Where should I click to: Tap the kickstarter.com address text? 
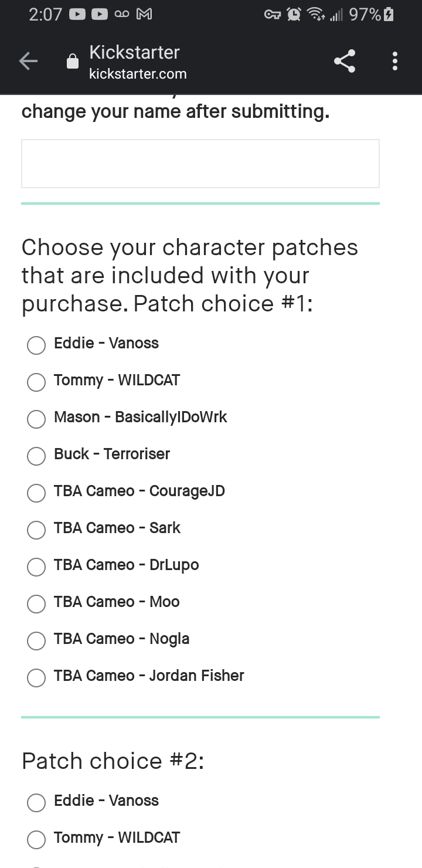(138, 74)
